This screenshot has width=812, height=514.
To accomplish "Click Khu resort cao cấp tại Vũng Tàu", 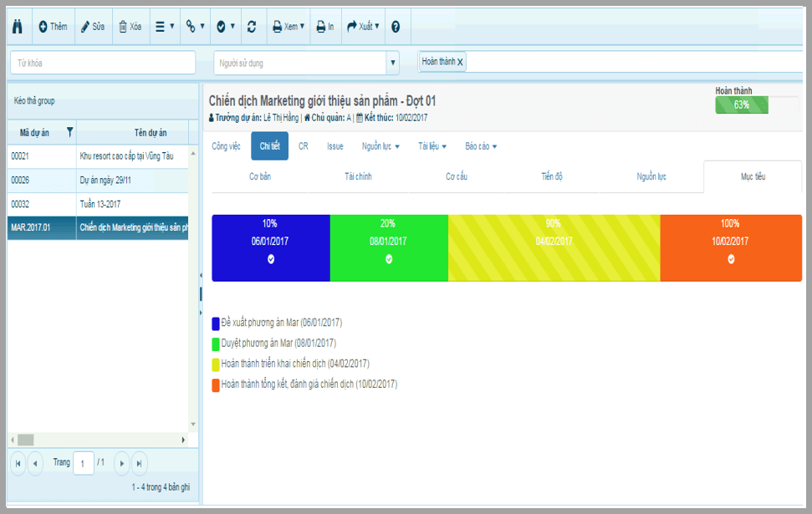I will point(126,155).
